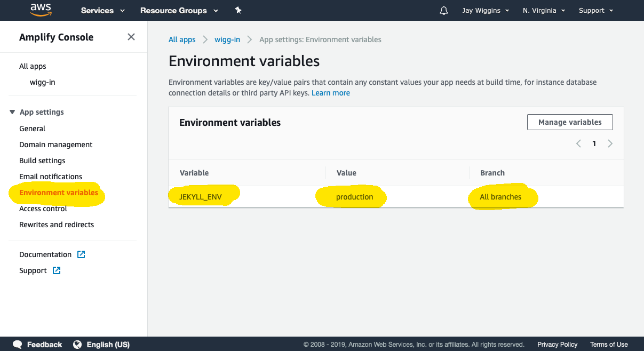Select the production value cell
The width and height of the screenshot is (644, 351).
354,197
